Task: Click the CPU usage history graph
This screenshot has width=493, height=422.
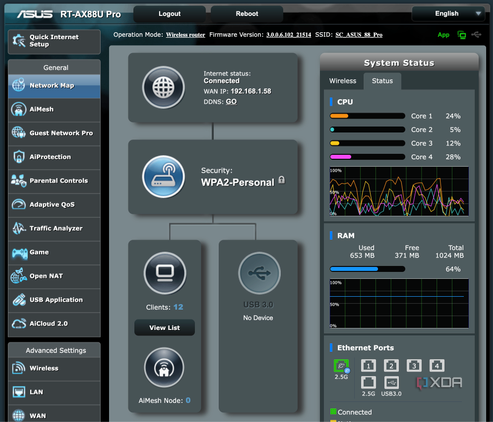Action: click(399, 192)
